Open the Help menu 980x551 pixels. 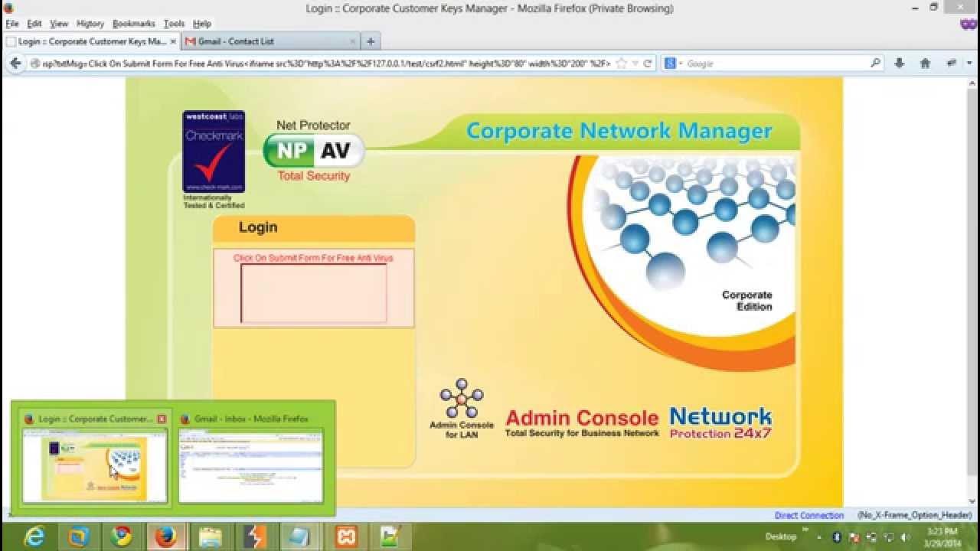pos(201,24)
